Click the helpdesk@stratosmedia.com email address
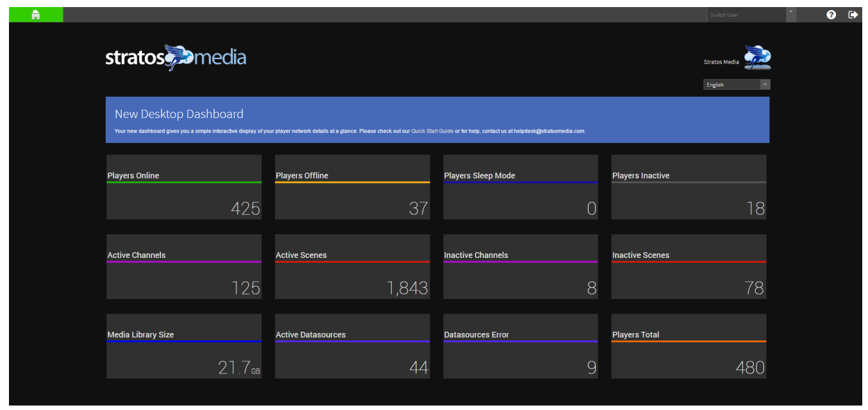The width and height of the screenshot is (868, 410). click(x=549, y=131)
